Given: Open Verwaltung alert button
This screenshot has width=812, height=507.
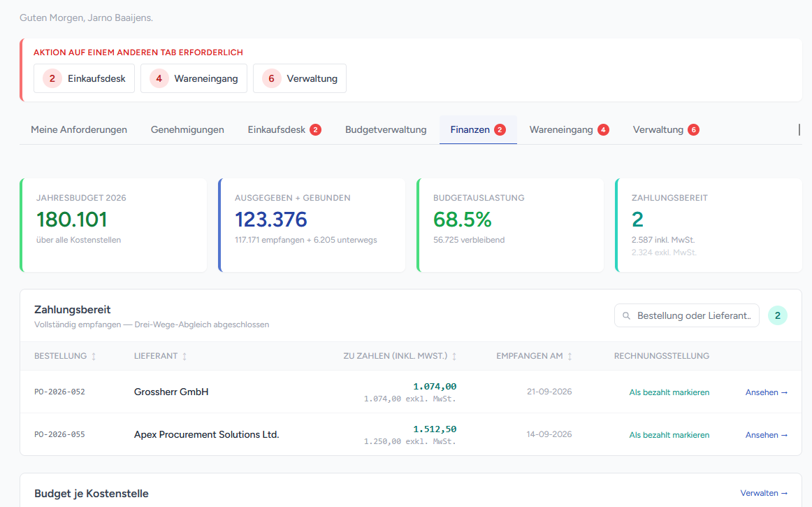Looking at the screenshot, I should coord(299,78).
